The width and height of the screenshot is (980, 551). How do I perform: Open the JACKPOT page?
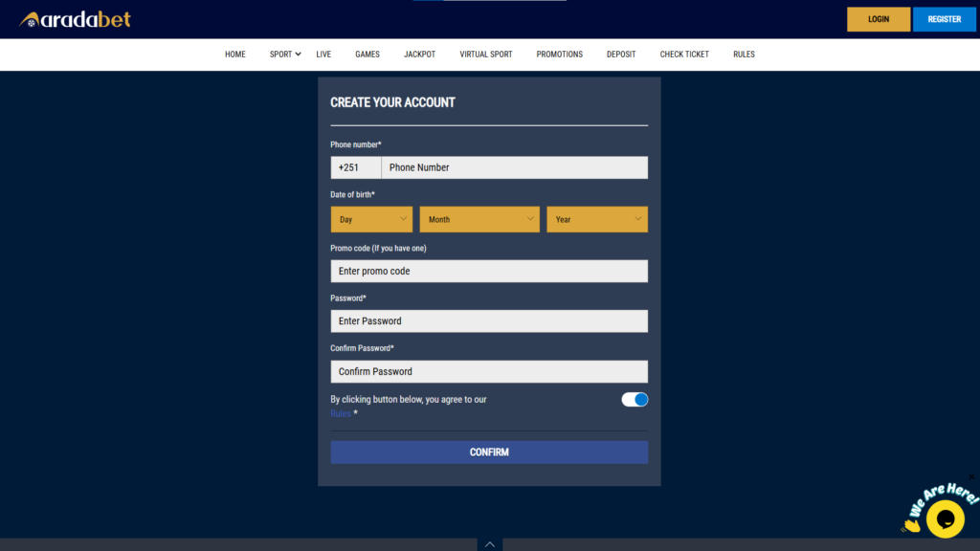(419, 55)
